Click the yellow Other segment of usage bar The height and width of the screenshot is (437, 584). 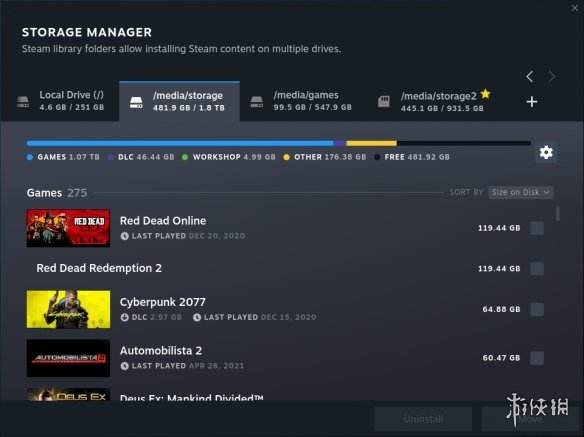(x=371, y=143)
